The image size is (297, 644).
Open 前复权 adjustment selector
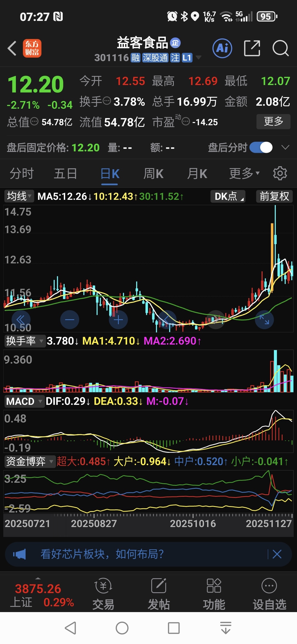(x=274, y=196)
